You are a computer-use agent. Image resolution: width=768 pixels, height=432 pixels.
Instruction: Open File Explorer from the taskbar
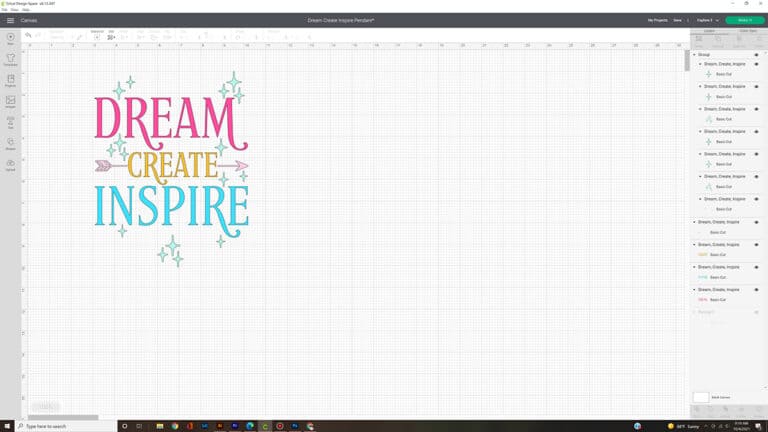pos(160,426)
